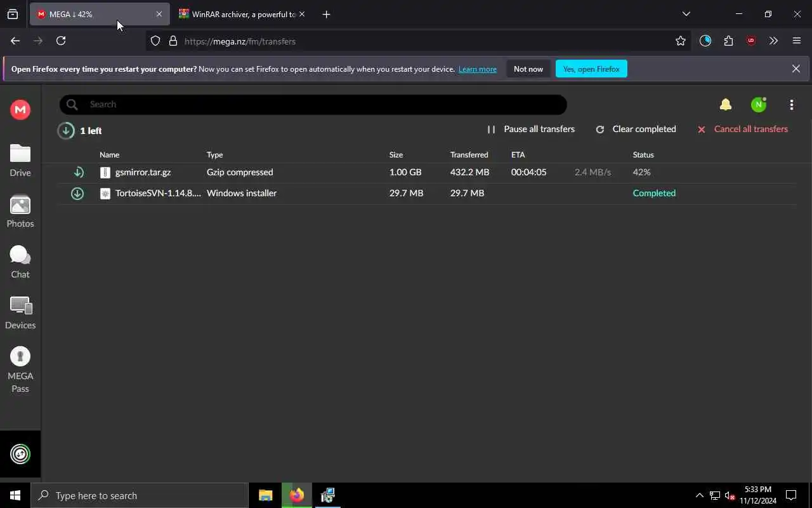Click the download icon for TortoiseSVN row
The height and width of the screenshot is (508, 812).
pos(77,193)
